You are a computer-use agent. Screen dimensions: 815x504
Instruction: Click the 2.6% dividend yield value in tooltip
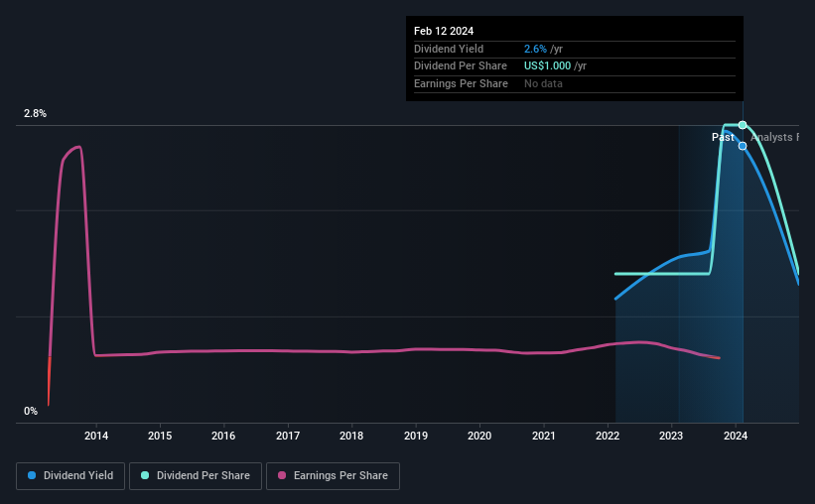[535, 49]
